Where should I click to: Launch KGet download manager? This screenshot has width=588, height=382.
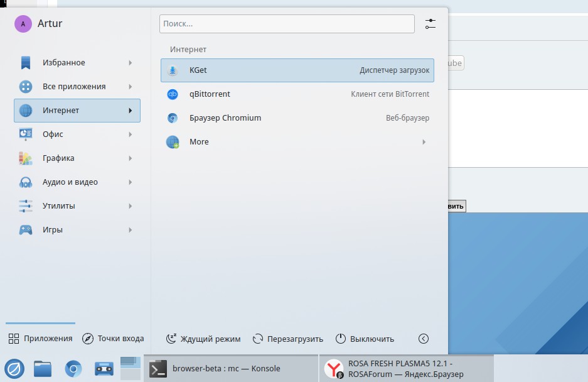pyautogui.click(x=297, y=70)
